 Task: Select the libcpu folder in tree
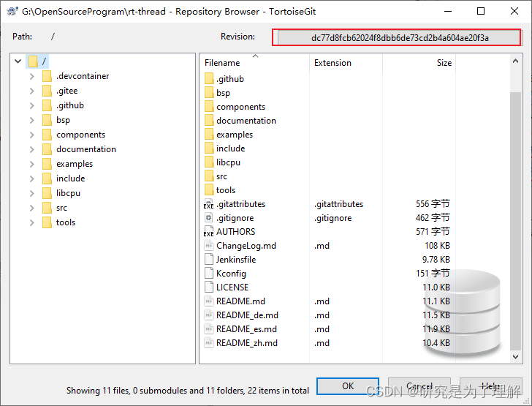point(68,193)
